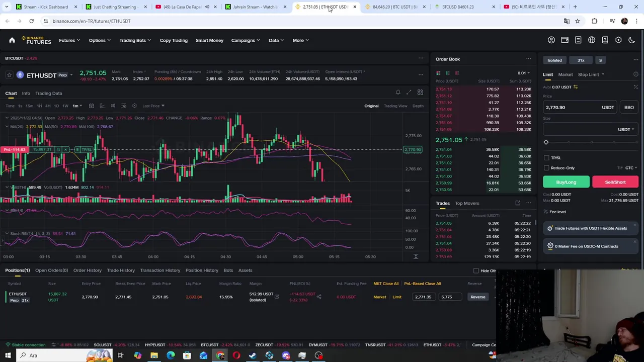This screenshot has height=362, width=644.
Task: Open the GTC time-in-force dropdown
Action: [631, 168]
